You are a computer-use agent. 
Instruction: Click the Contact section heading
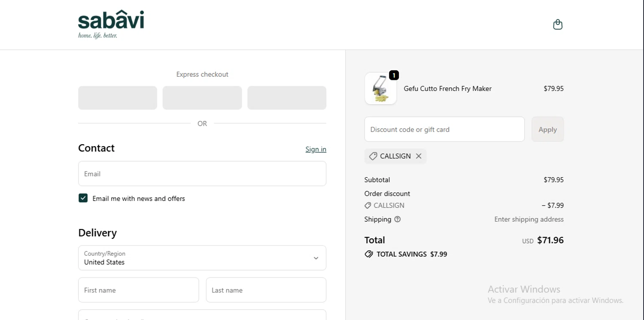point(96,148)
